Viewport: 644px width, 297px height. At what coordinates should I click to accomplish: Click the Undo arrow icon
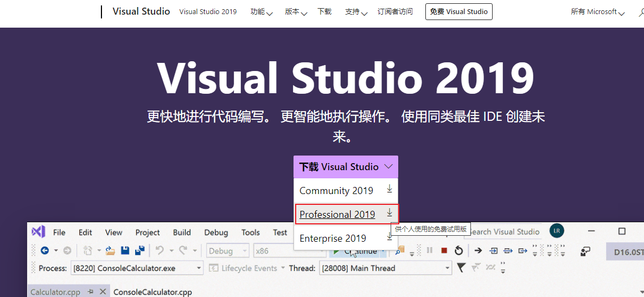pos(160,250)
